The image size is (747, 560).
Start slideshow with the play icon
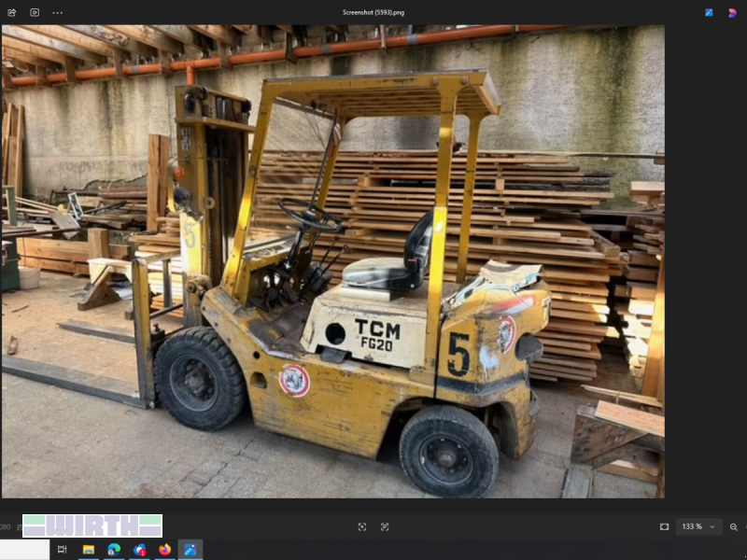click(x=35, y=12)
